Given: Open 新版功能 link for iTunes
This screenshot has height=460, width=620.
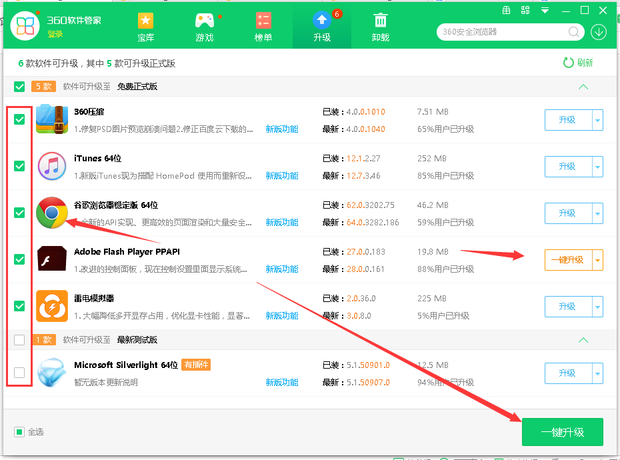Looking at the screenshot, I should pyautogui.click(x=282, y=176).
